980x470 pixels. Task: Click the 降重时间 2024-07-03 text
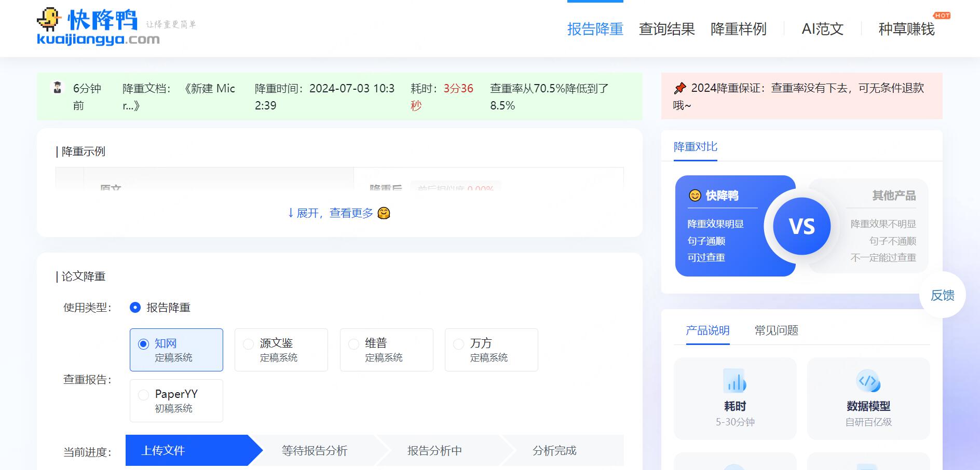pos(325,96)
